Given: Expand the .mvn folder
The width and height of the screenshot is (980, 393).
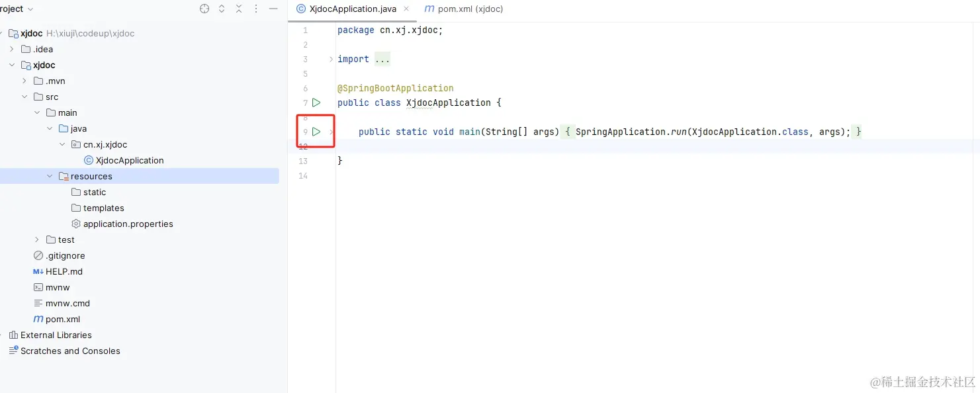Looking at the screenshot, I should pyautogui.click(x=24, y=81).
